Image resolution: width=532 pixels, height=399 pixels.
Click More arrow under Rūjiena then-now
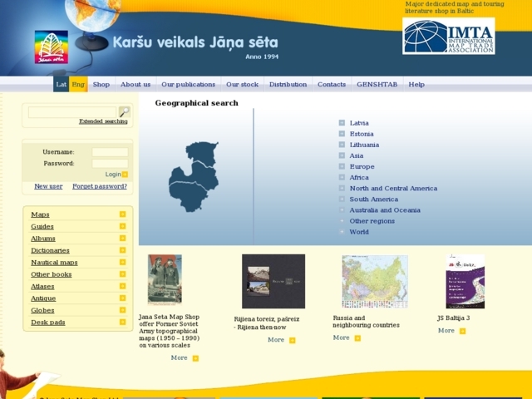(x=292, y=340)
